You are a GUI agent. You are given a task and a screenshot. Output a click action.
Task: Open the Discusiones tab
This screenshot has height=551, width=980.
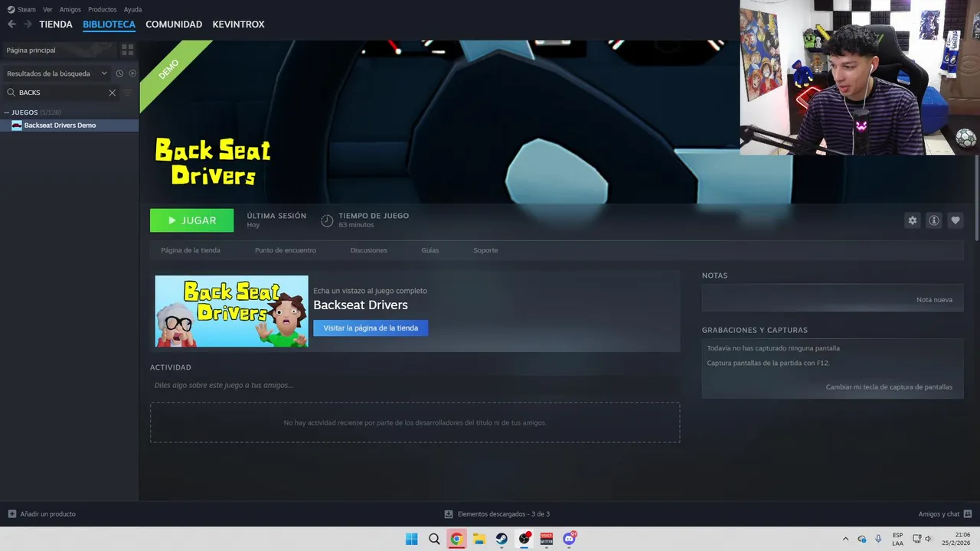tap(368, 250)
